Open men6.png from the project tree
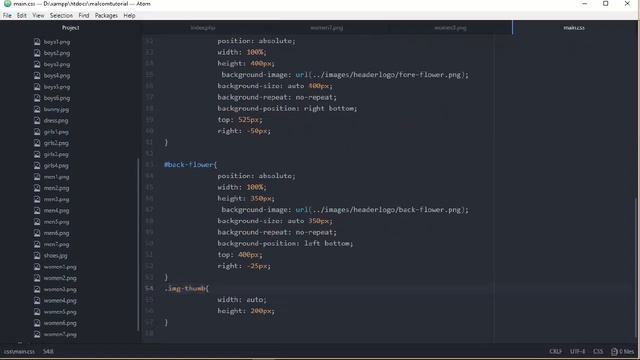 point(56,233)
